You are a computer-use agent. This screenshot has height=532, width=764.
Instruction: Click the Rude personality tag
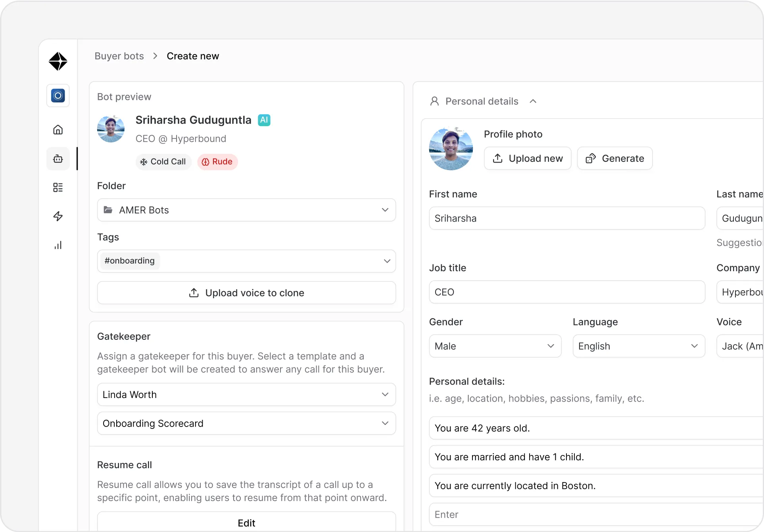tap(217, 162)
